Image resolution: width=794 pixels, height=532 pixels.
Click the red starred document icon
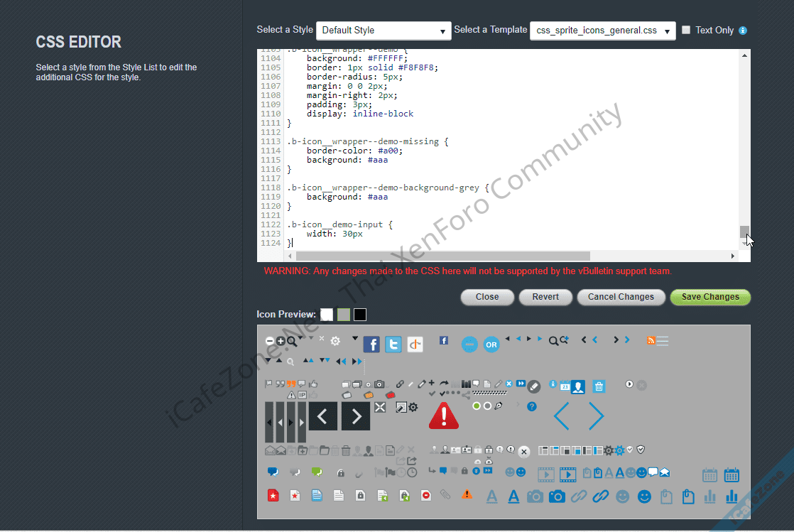[273, 496]
